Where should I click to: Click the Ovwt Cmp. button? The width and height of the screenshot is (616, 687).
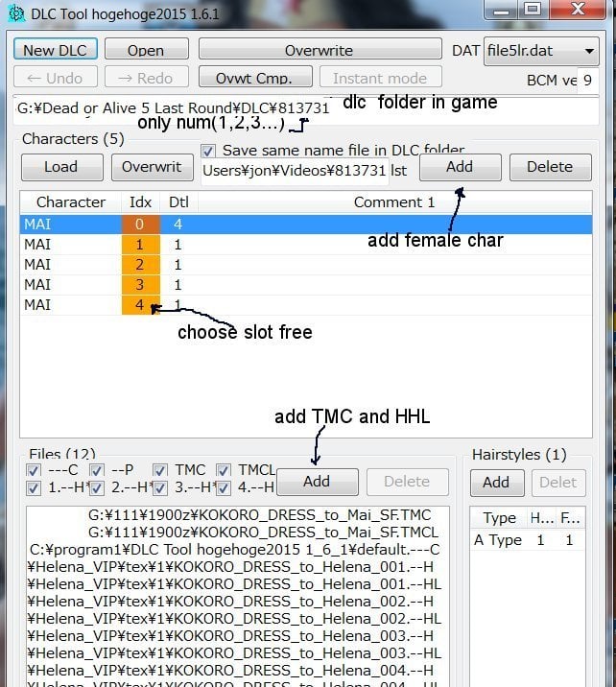pyautogui.click(x=255, y=78)
